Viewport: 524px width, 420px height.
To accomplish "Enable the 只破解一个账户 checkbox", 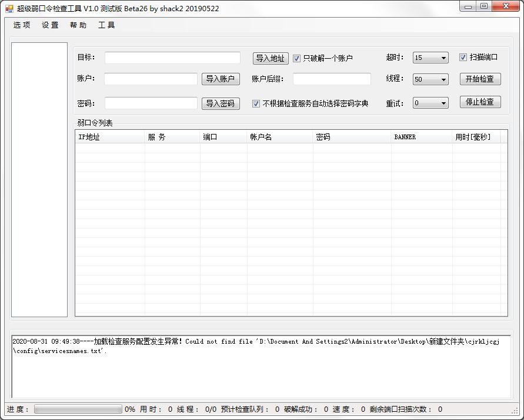I will [296, 58].
